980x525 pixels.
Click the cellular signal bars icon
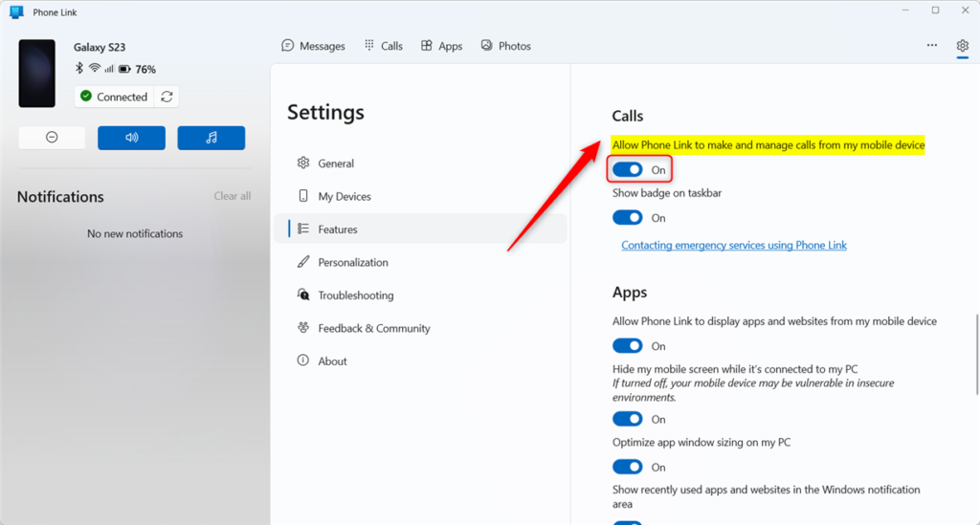109,69
